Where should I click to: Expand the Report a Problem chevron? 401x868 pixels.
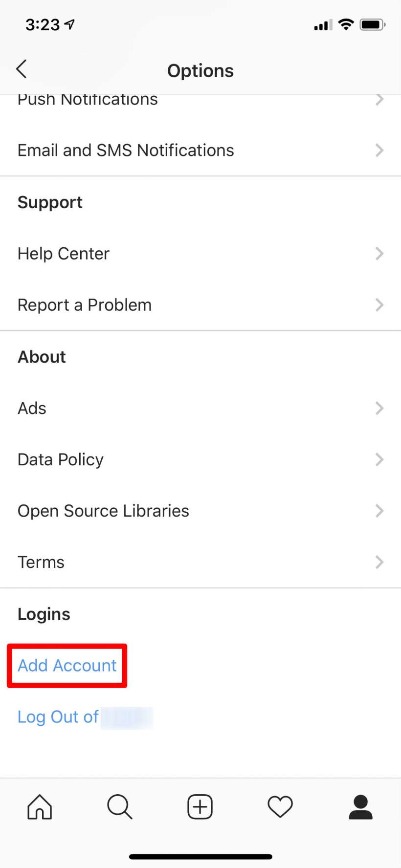tap(379, 305)
